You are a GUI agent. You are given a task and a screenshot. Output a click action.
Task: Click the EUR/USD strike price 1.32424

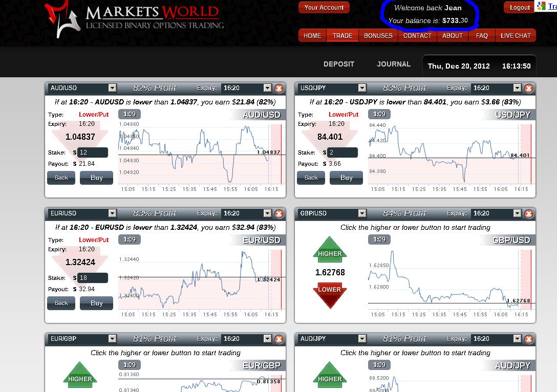[x=80, y=262]
